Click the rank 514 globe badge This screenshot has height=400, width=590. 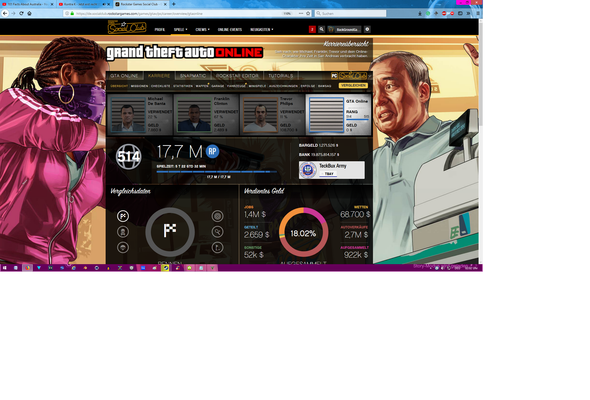pos(128,157)
